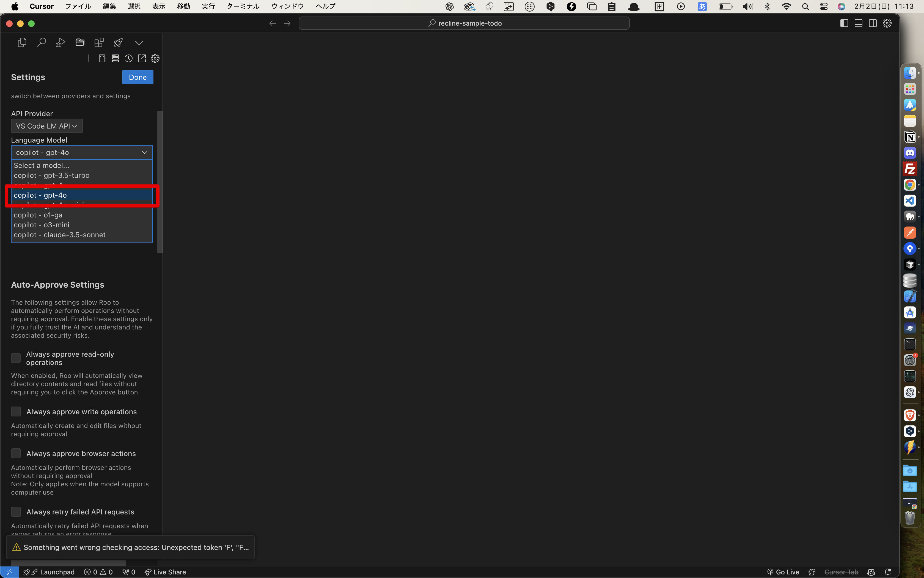Viewport: 924px width, 578px height.
Task: Enable Always approve browser actions
Action: coord(16,453)
